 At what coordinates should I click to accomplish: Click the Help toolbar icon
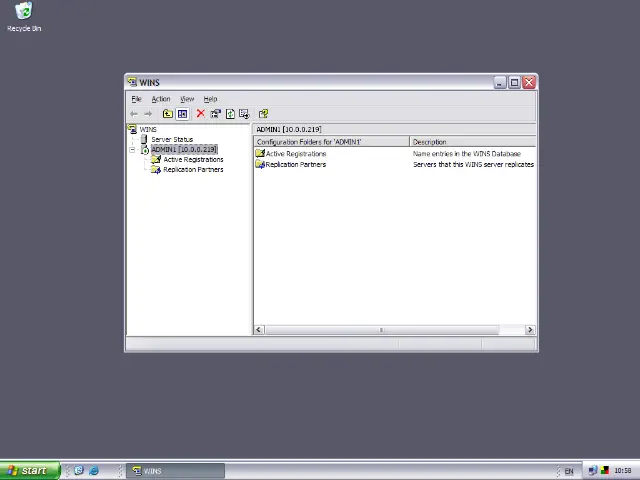pos(263,114)
